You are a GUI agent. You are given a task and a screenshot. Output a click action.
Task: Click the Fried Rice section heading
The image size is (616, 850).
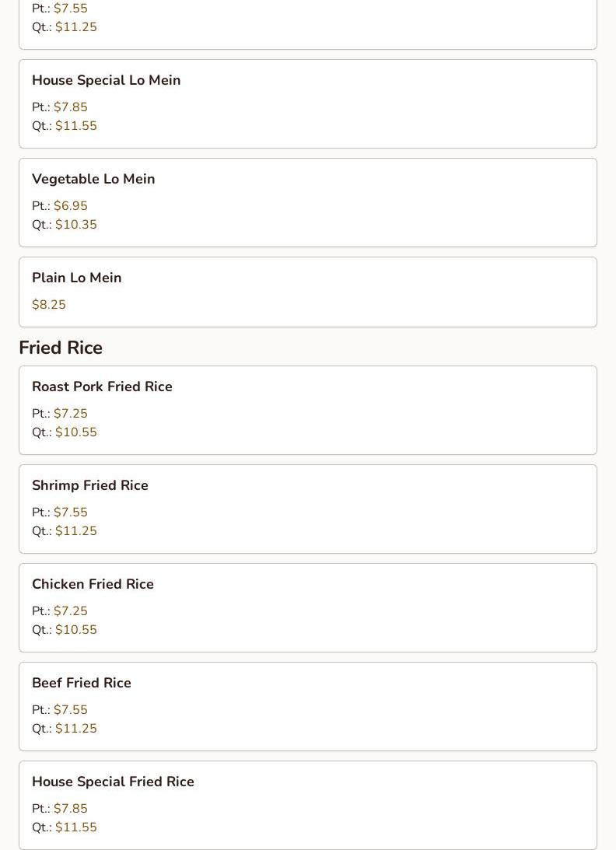click(61, 348)
